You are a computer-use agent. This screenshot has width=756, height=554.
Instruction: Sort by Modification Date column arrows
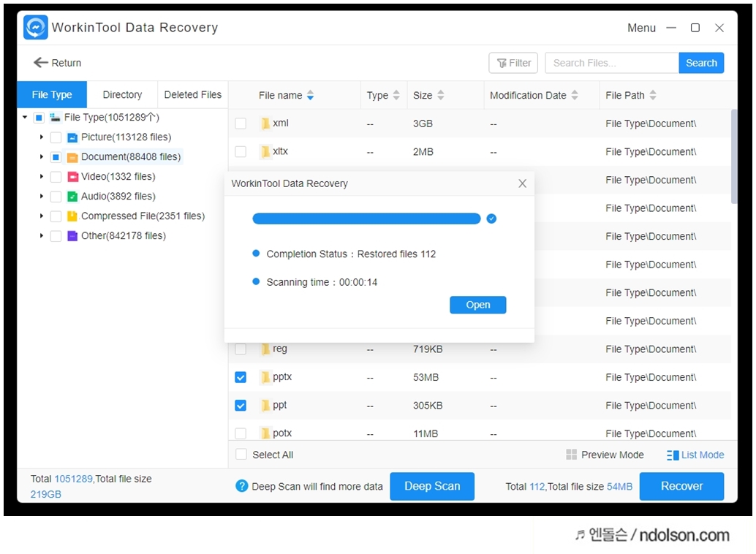pos(575,96)
